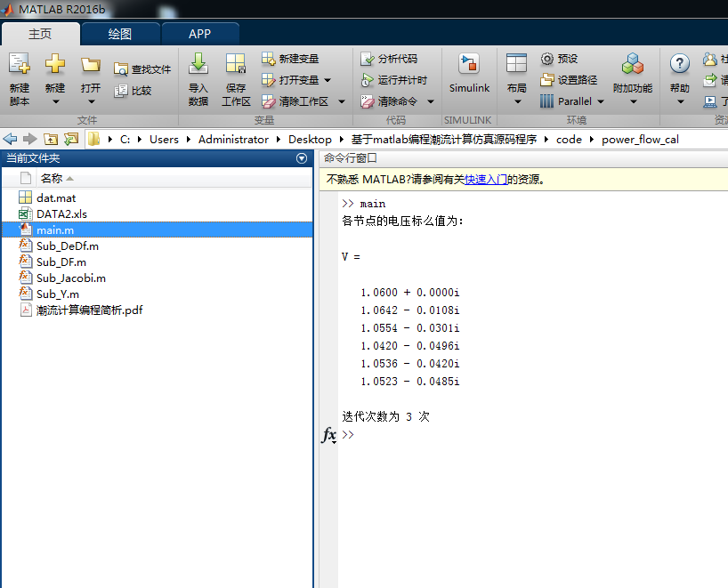This screenshot has width=728, height=588.
Task: Switch to the 主页 tab
Action: coord(40,34)
